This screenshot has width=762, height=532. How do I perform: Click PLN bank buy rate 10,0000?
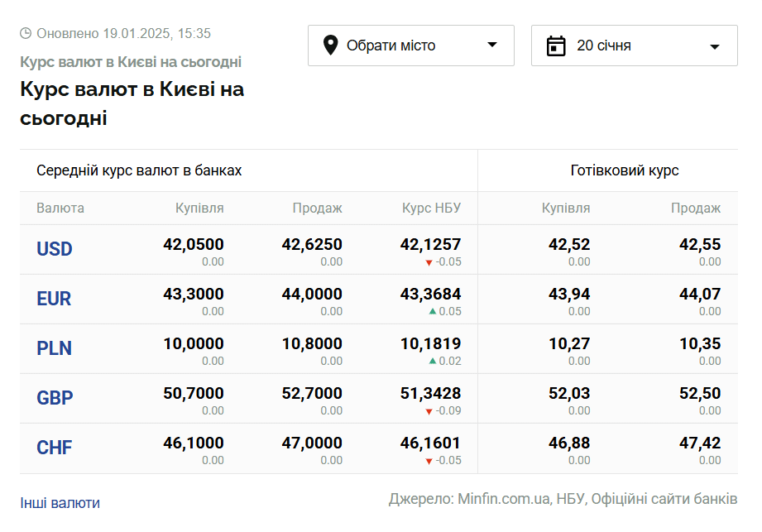(194, 343)
